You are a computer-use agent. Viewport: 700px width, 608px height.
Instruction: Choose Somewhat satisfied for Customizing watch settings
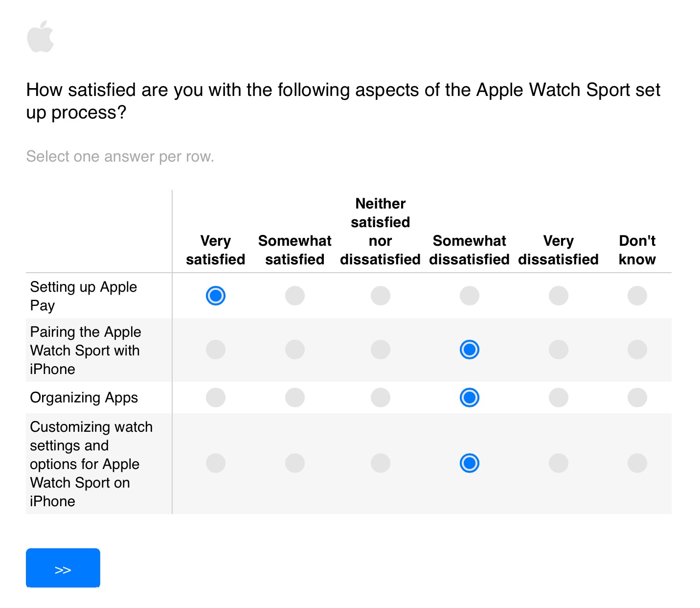click(295, 463)
